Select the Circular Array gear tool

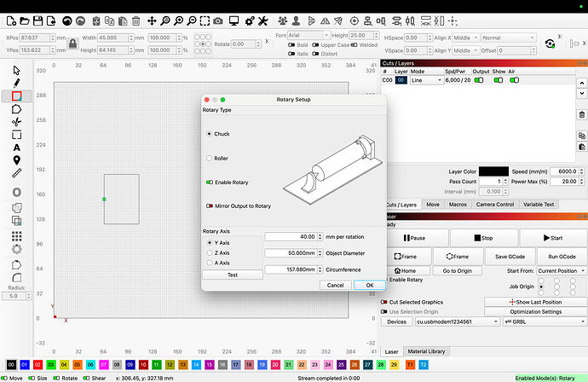point(16,249)
